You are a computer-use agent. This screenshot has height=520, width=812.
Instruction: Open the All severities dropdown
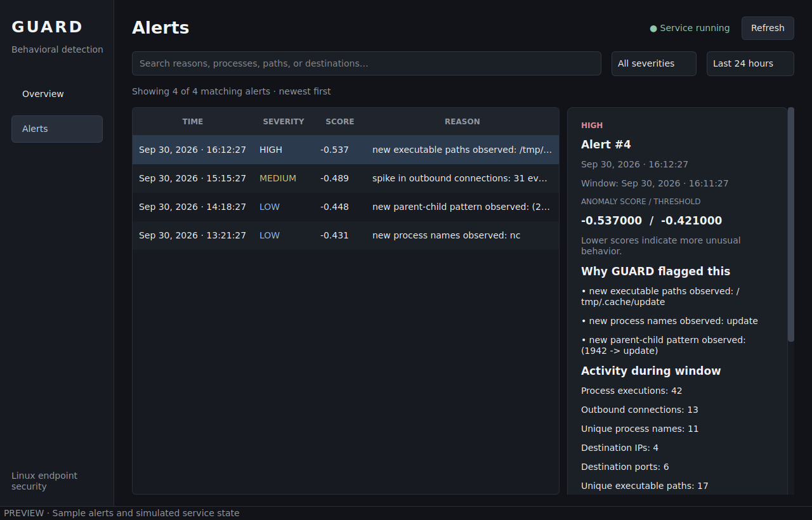tap(654, 63)
